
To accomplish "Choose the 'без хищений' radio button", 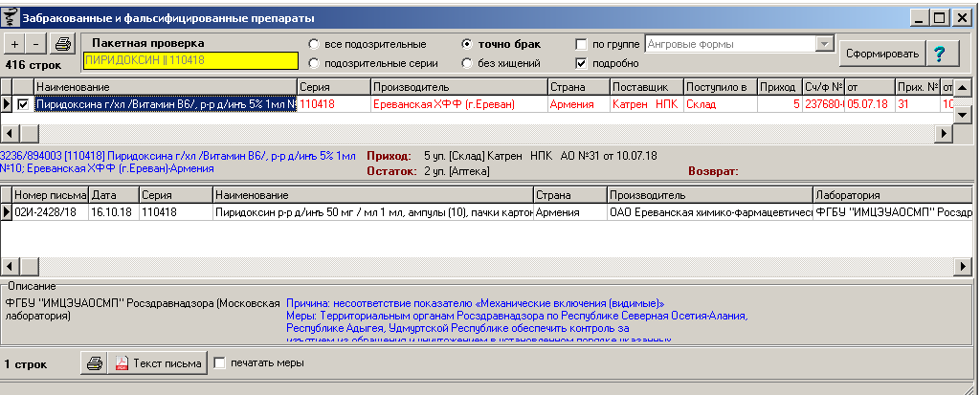I will coord(468,63).
